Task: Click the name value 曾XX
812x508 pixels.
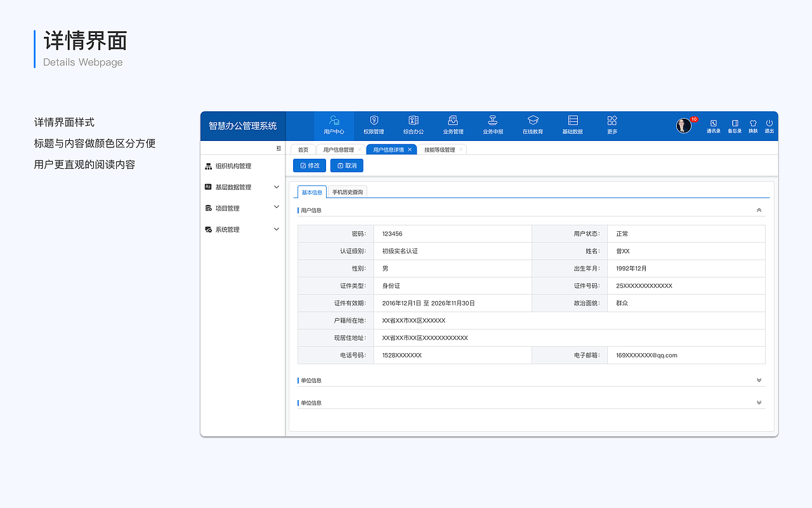Action: (623, 251)
